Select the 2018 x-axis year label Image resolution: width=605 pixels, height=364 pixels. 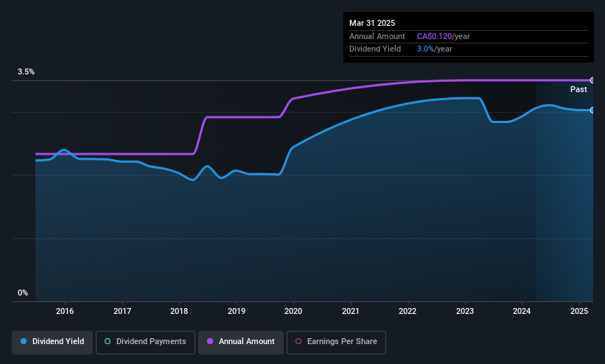click(179, 312)
